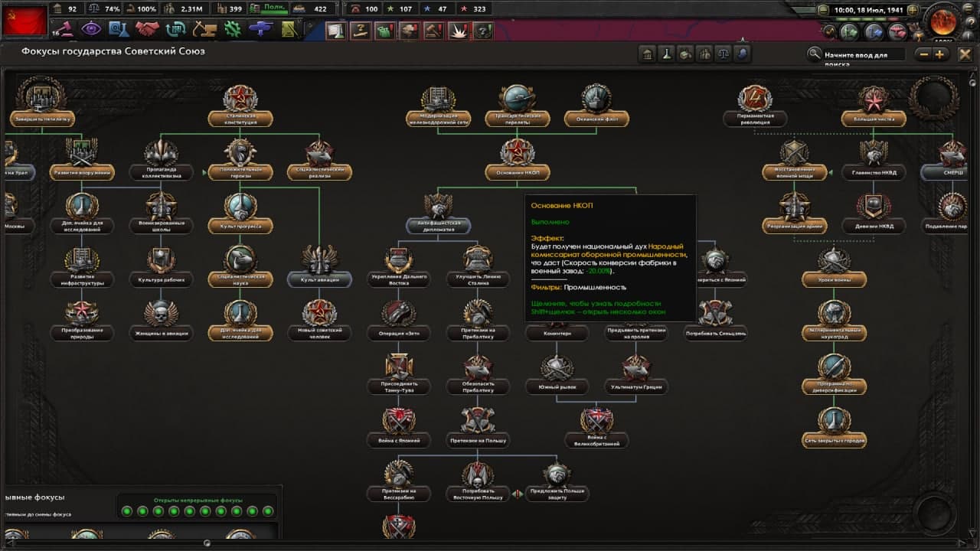Select the Сеть закрытых городов focus

point(834,427)
